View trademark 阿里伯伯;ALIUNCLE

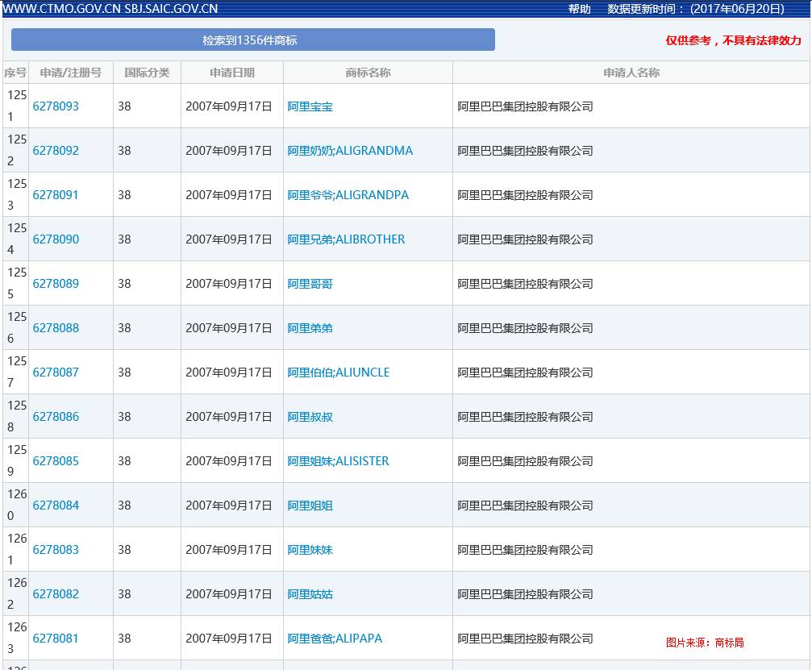[338, 372]
